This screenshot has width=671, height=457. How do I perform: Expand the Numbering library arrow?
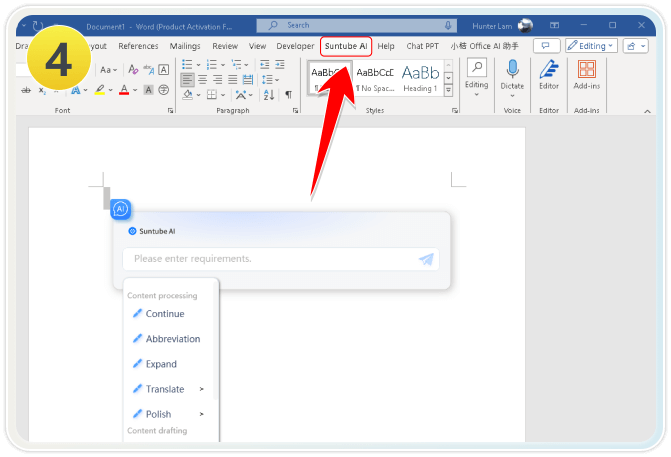click(x=223, y=65)
